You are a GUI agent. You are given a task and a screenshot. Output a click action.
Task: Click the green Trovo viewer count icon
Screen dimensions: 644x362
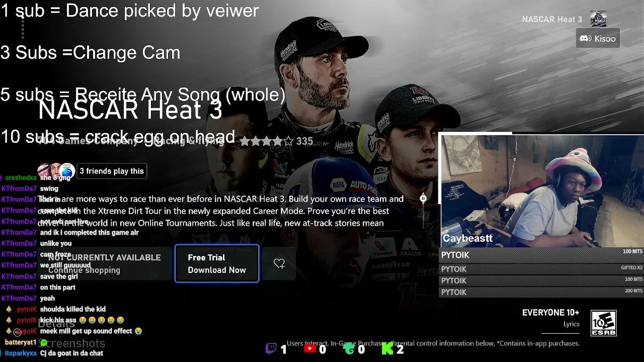click(349, 348)
